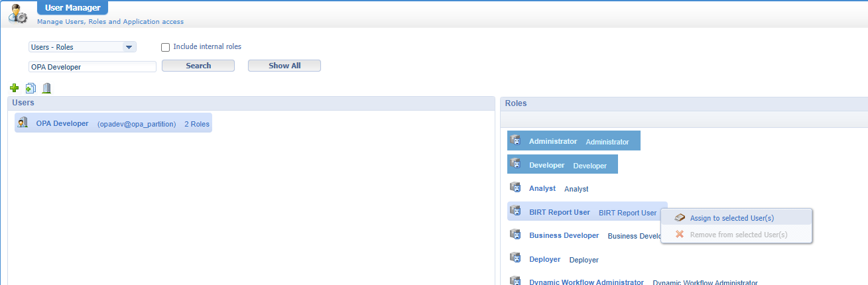The width and height of the screenshot is (868, 285).
Task: Click the Business Developer role icon
Action: click(515, 235)
